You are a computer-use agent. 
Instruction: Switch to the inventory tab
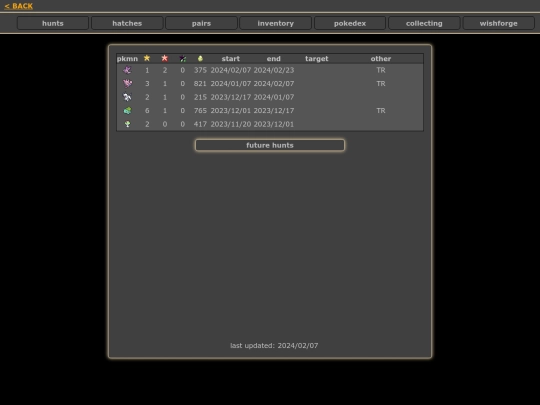[276, 23]
